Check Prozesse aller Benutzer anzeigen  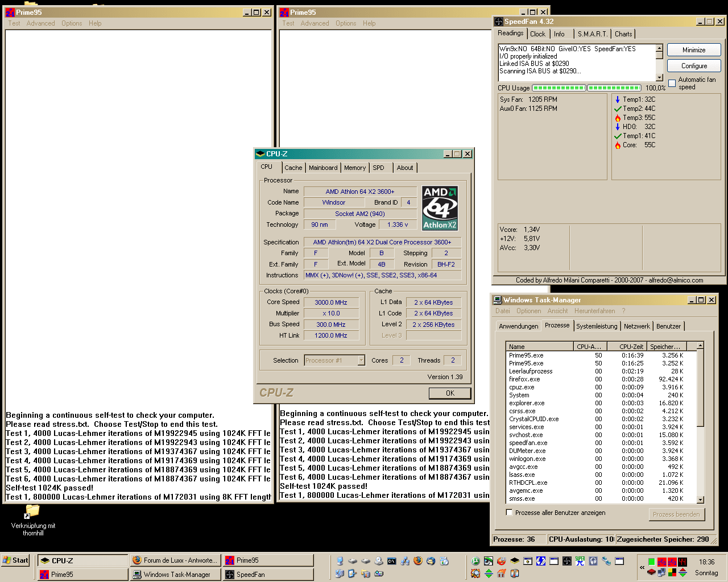tap(510, 513)
